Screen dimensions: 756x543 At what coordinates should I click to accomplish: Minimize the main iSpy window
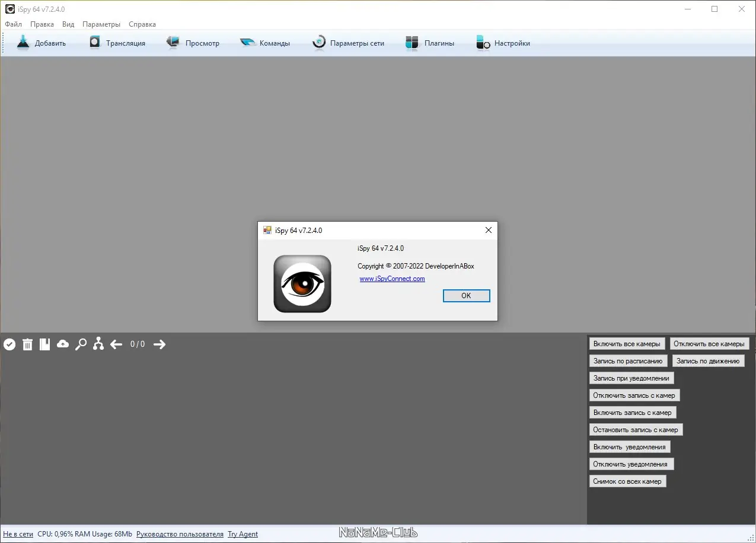[x=688, y=9]
